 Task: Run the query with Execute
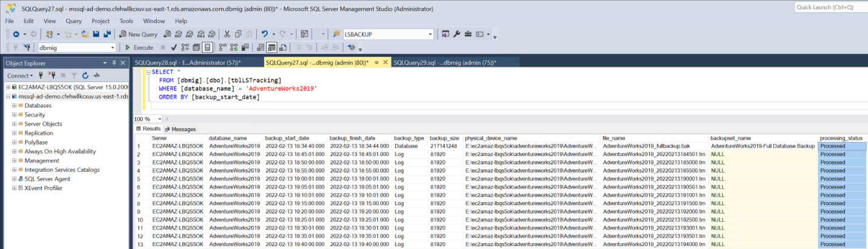tap(139, 47)
